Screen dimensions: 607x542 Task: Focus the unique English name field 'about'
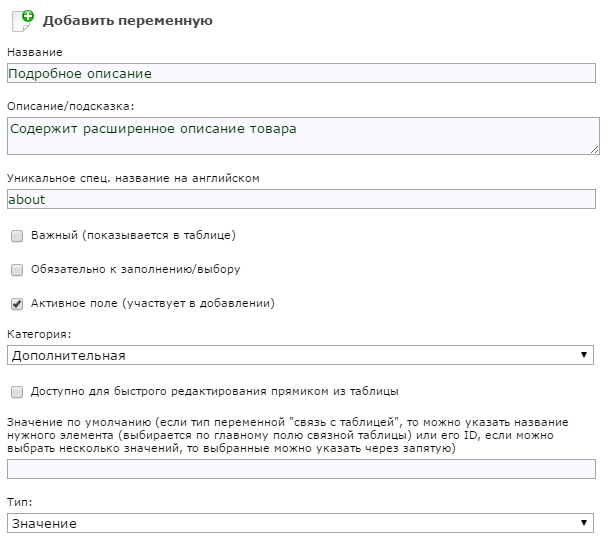301,199
